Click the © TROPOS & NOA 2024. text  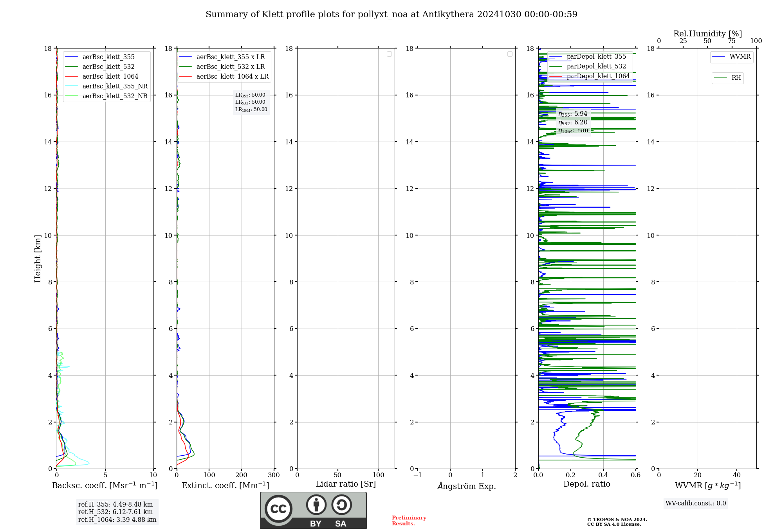tap(617, 520)
